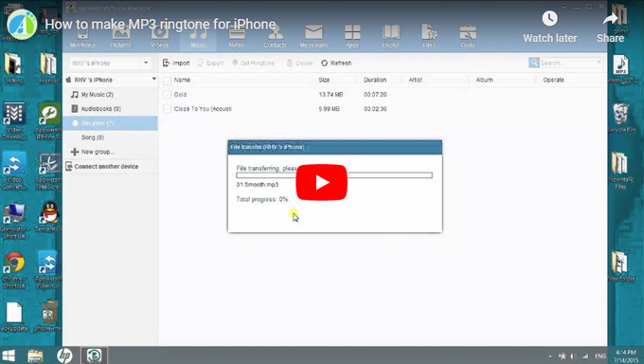Open the Computer Shortcut desktop icon
The image size is (644, 364).
[x=14, y=221]
